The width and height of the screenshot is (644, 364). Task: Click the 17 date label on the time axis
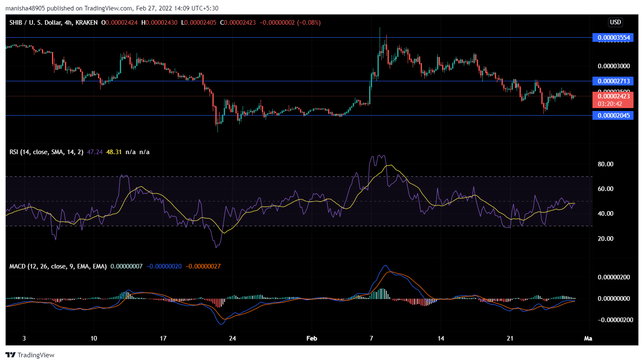click(x=163, y=338)
